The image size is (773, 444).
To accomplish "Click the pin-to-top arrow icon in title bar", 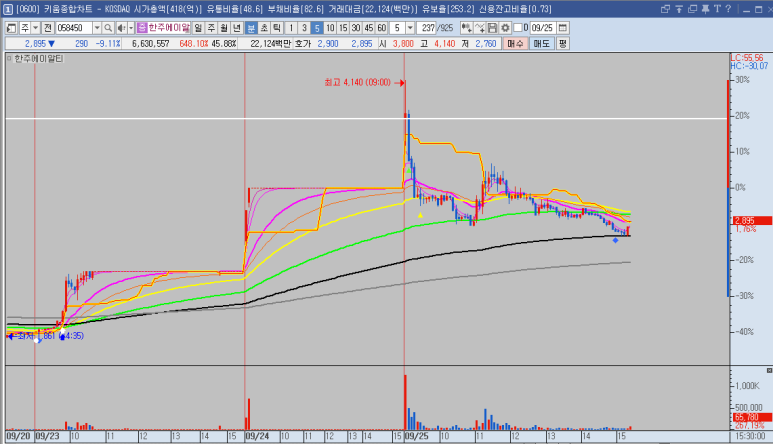I will 679,9.
